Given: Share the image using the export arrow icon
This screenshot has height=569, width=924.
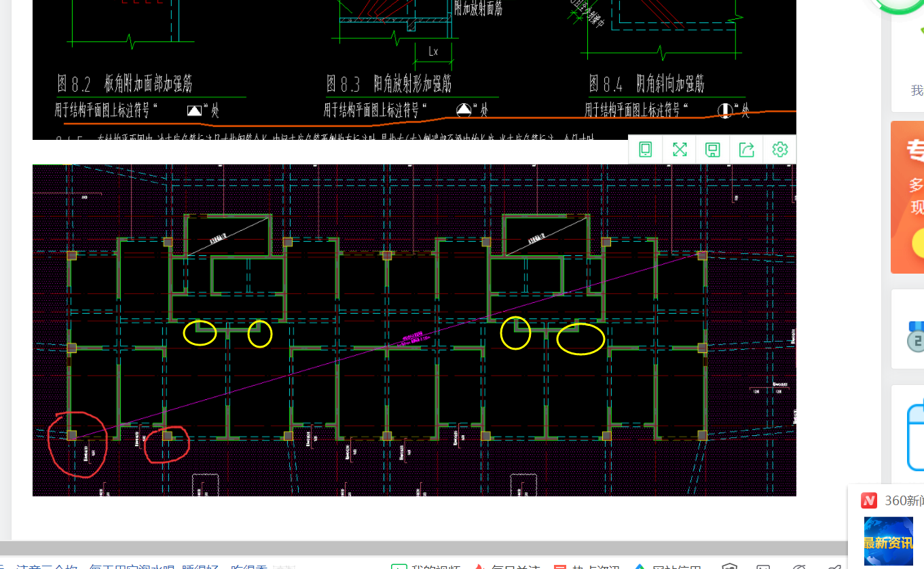Looking at the screenshot, I should pos(746,149).
